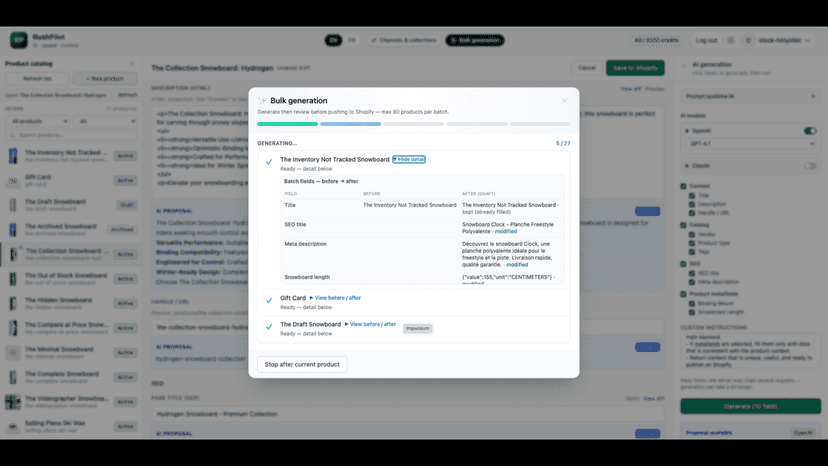Screen dimensions: 828x466
Task: Uncheck the Product type checkbox
Action: click(692, 243)
